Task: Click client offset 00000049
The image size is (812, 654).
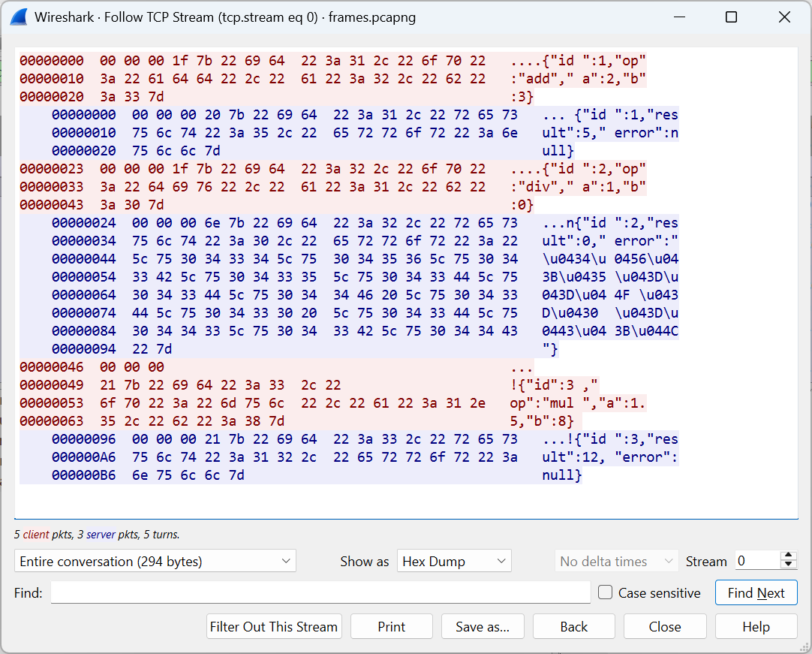Action: pyautogui.click(x=52, y=385)
